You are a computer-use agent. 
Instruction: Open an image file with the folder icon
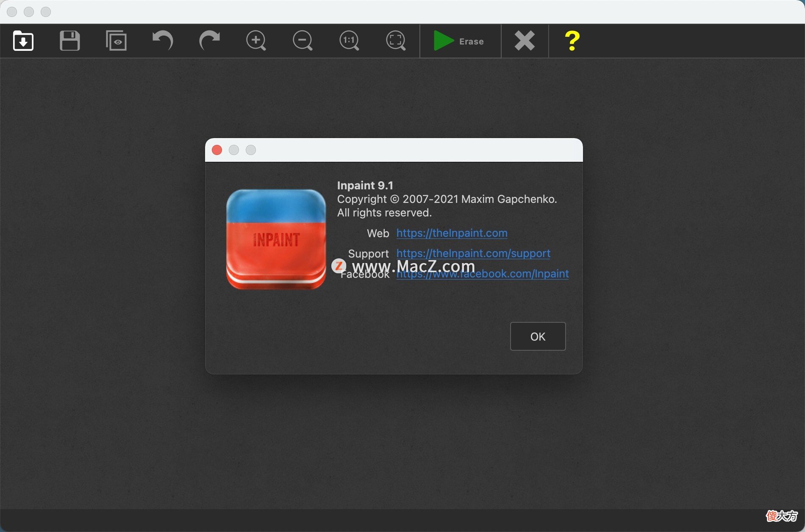pyautogui.click(x=23, y=41)
